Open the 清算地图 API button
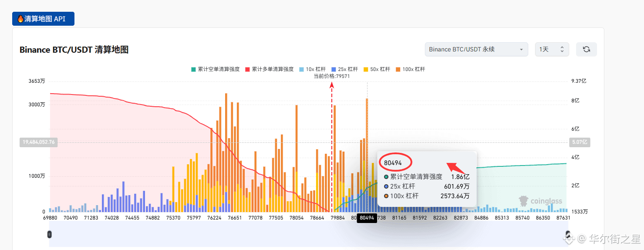The width and height of the screenshot is (644, 250). (x=43, y=19)
